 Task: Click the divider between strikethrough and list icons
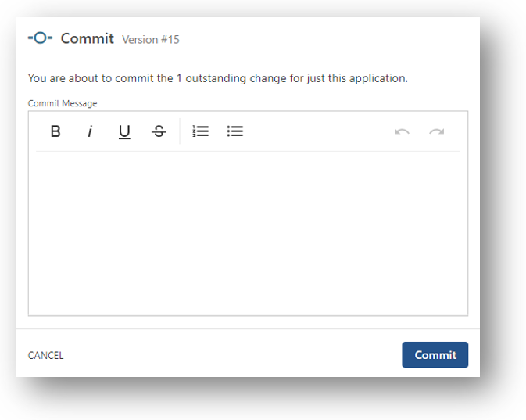(x=180, y=131)
